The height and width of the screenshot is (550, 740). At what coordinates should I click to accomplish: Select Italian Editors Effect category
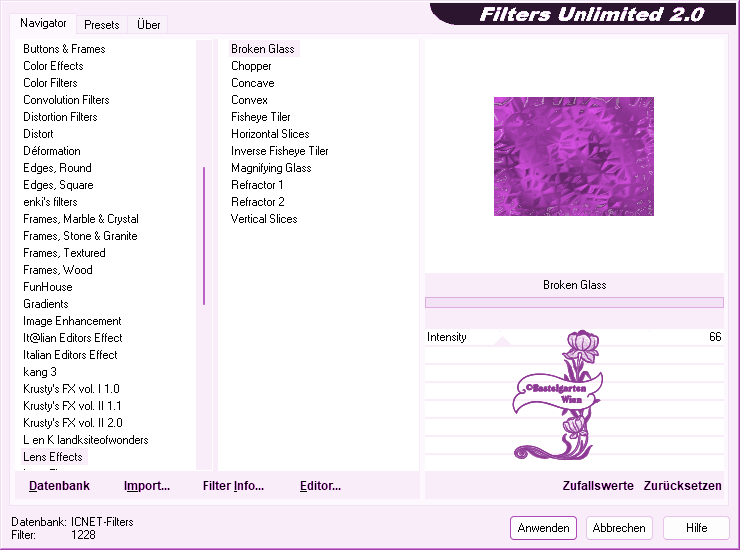[70, 355]
